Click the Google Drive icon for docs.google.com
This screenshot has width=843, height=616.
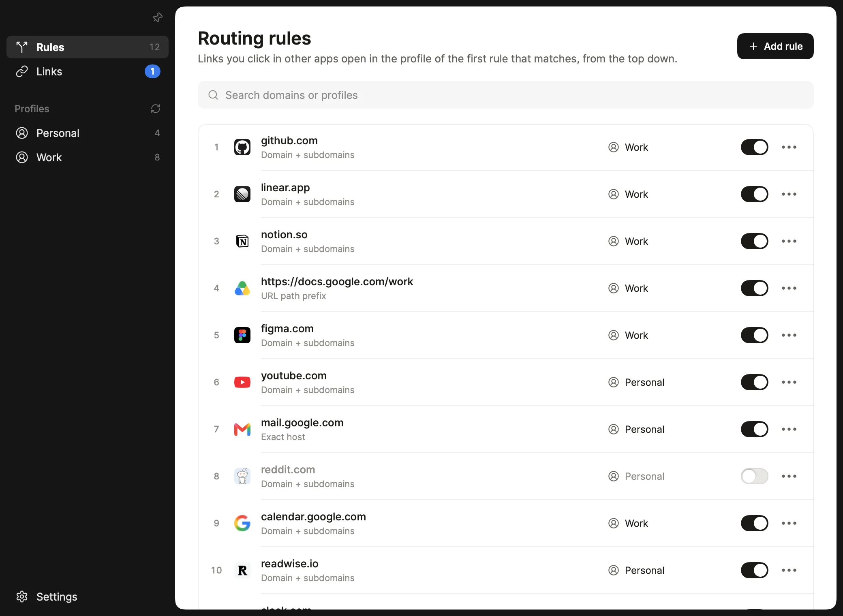coord(242,288)
